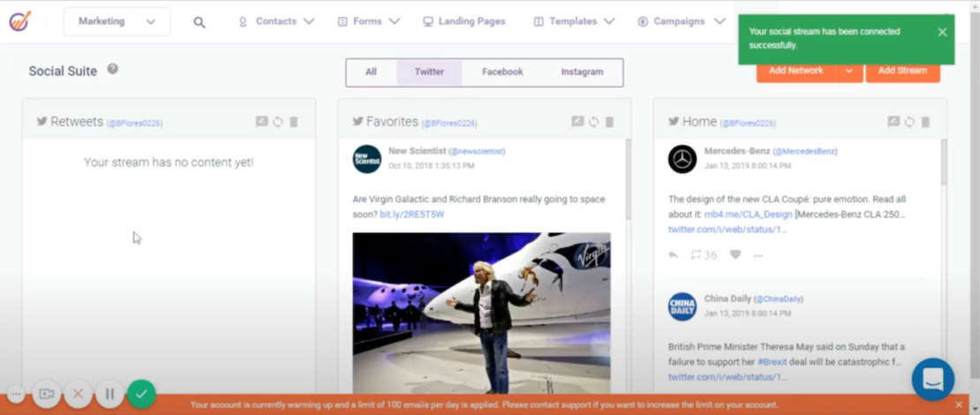Reply to the Mercedes-Benz tweet
The height and width of the screenshot is (415, 980).
674,255
